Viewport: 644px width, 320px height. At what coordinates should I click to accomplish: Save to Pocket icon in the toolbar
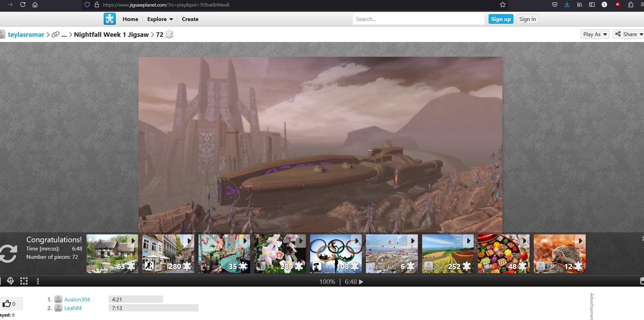pyautogui.click(x=554, y=5)
